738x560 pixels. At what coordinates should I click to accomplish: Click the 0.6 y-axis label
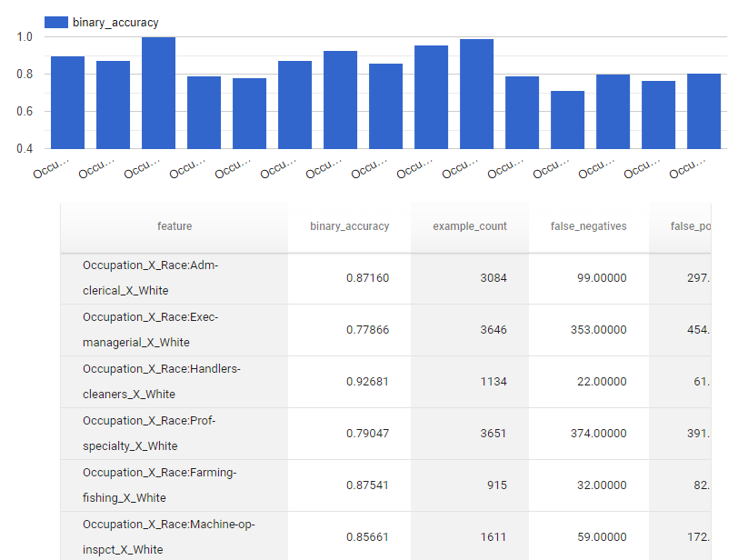click(25, 111)
